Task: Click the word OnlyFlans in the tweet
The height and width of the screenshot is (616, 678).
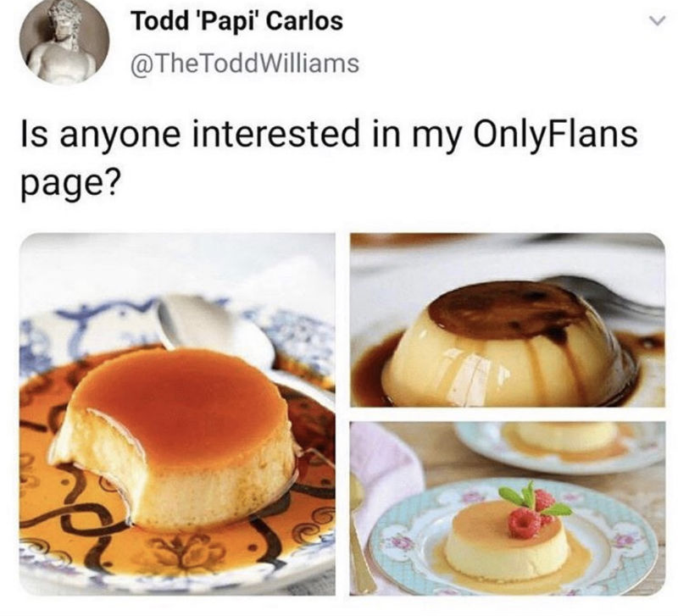Action: (556, 133)
